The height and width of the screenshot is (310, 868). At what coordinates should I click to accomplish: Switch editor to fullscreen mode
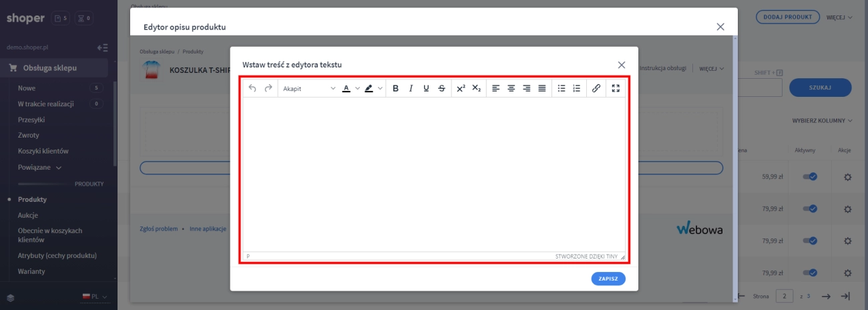616,88
